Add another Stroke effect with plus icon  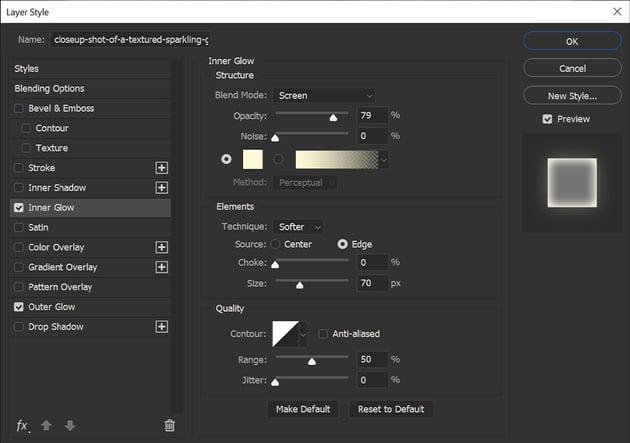click(162, 168)
